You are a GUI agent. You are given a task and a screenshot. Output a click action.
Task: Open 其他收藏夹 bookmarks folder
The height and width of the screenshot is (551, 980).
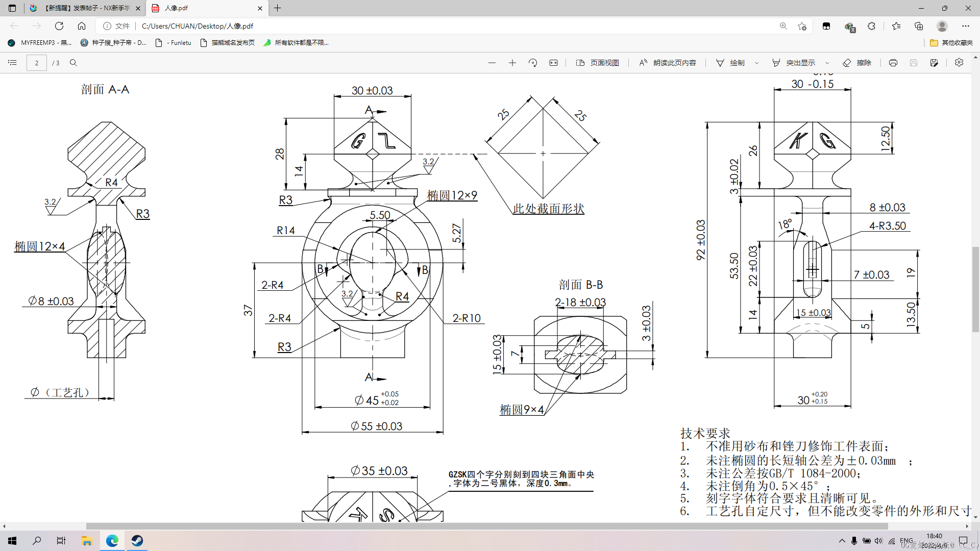951,43
